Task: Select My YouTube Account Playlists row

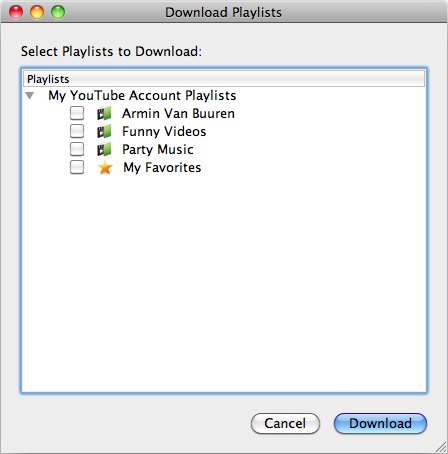Action: (224, 96)
